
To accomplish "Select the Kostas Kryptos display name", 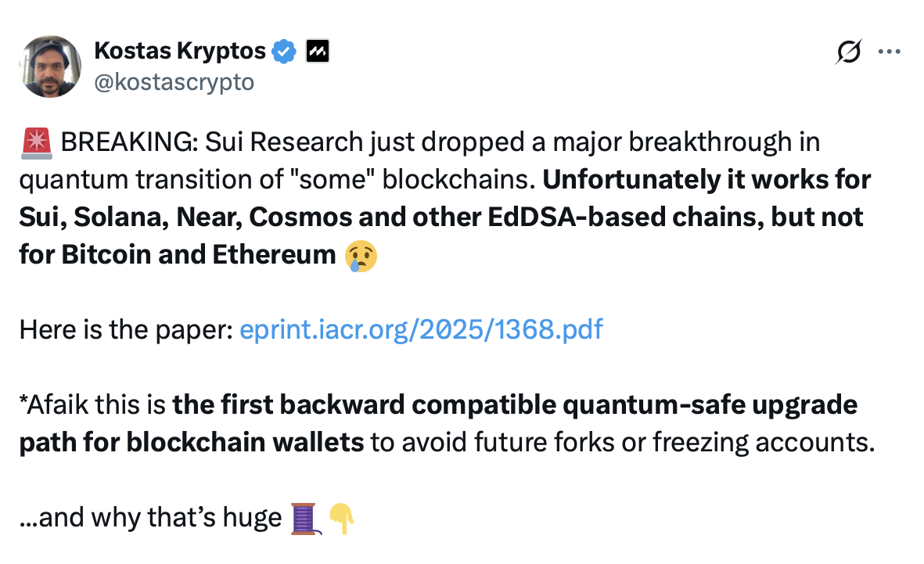I will point(180,50).
